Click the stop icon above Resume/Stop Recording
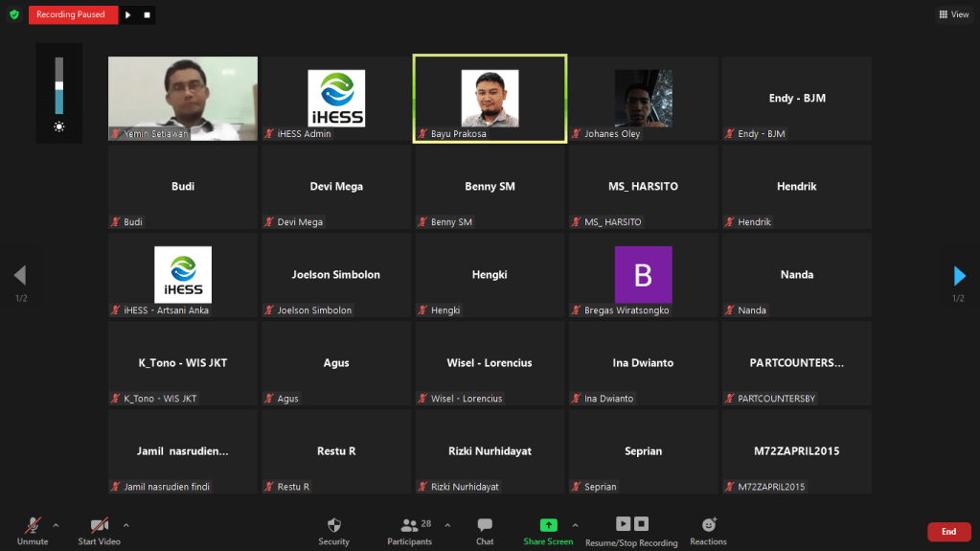The height and width of the screenshot is (551, 980). pyautogui.click(x=642, y=523)
